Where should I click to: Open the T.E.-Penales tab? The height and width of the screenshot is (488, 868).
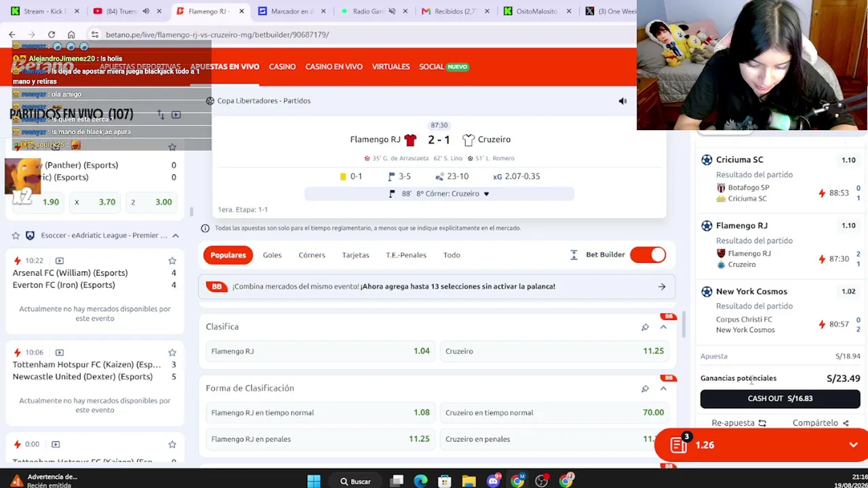click(x=406, y=255)
